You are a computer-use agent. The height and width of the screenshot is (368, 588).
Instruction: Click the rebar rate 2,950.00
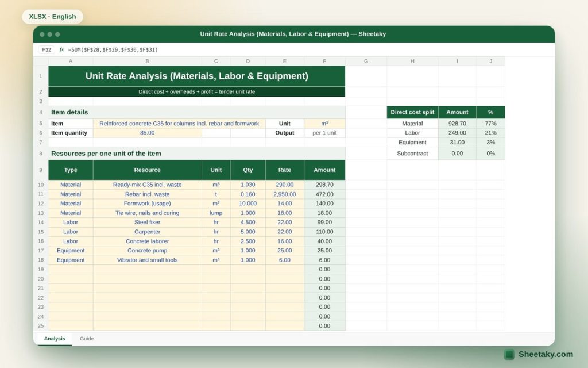click(285, 194)
